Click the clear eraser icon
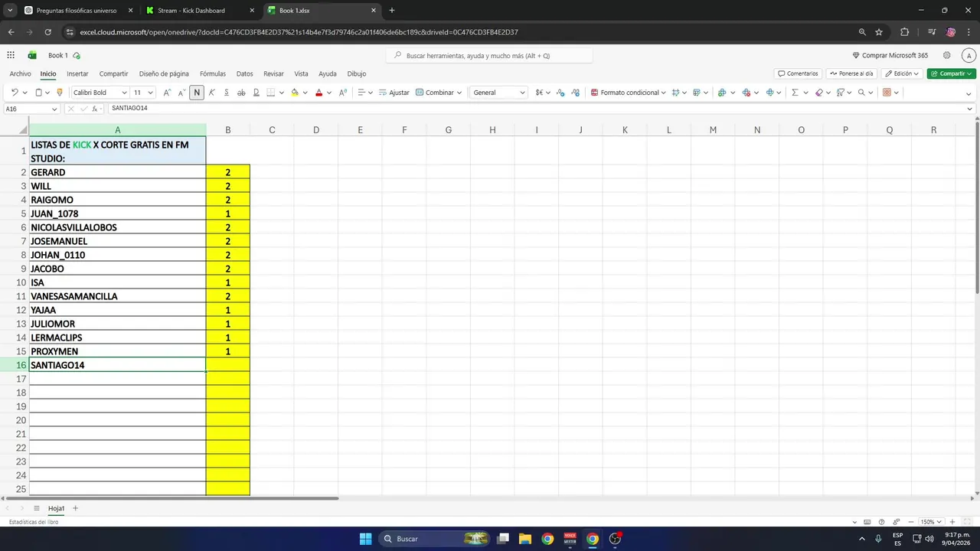Viewport: 980px width, 551px height. pyautogui.click(x=818, y=93)
